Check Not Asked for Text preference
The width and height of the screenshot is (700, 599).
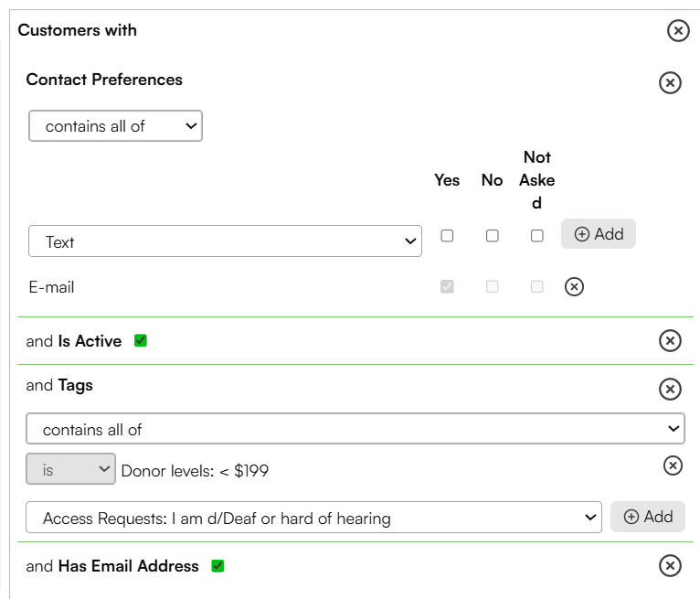point(537,235)
